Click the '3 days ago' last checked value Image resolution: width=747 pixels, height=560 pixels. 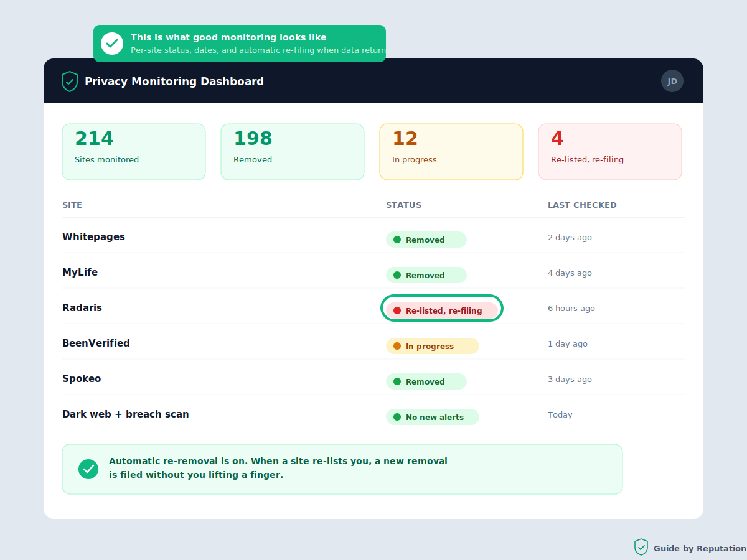tap(570, 380)
